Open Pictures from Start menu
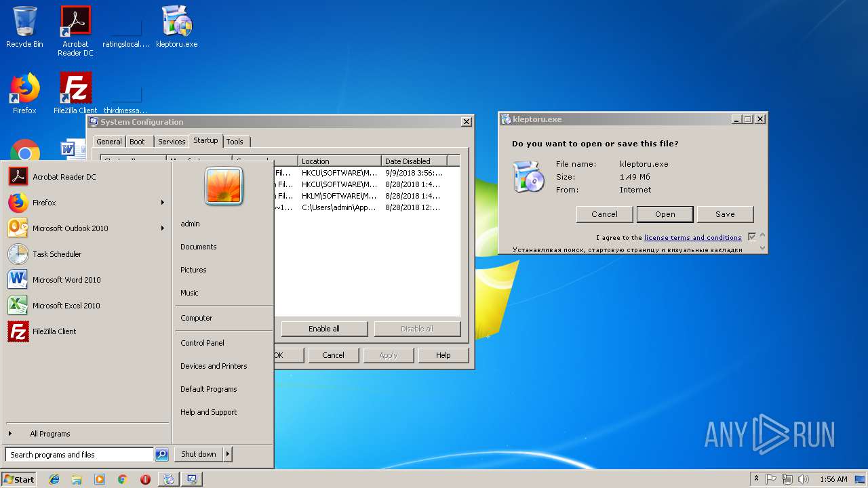This screenshot has width=868, height=488. [193, 270]
